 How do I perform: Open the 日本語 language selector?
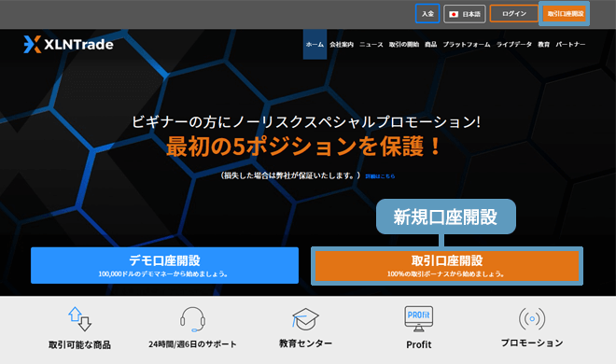(x=465, y=14)
